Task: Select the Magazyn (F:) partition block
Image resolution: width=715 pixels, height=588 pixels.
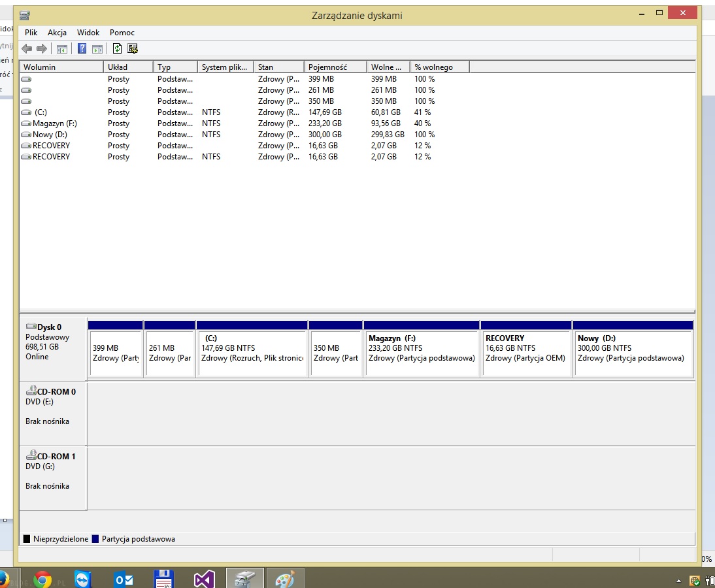Action: click(422, 349)
